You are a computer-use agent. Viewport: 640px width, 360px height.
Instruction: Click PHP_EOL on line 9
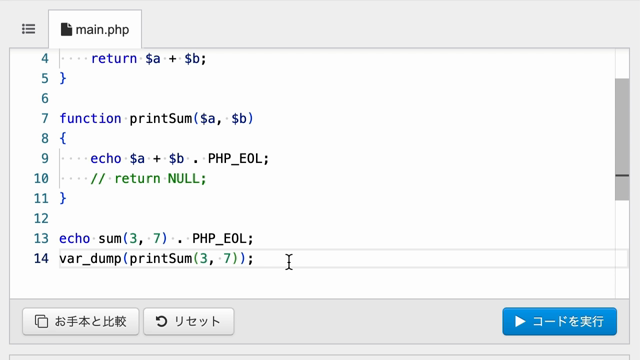[x=235, y=158]
